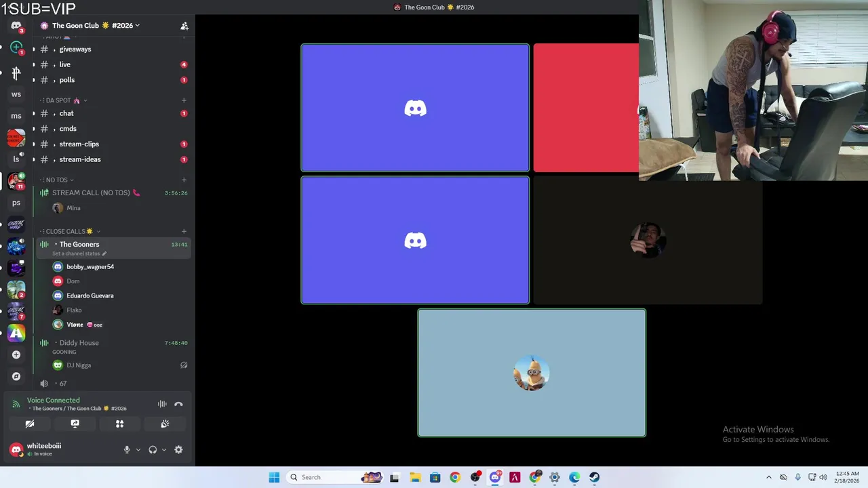Open the 'ls' server in sidebar
Viewport: 868px width, 488px height.
click(16, 159)
